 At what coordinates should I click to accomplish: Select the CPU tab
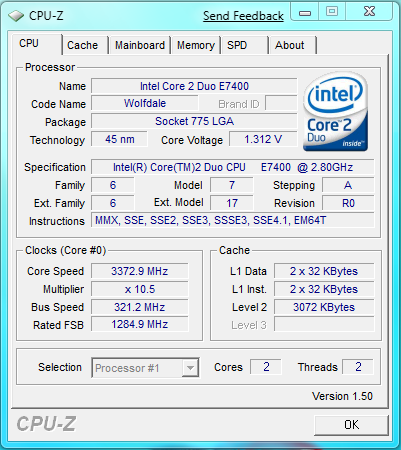[x=37, y=44]
